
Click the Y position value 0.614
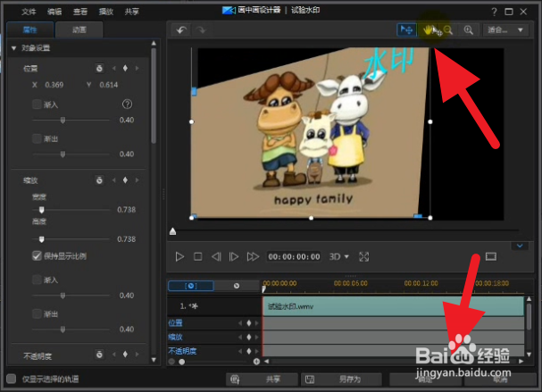coord(109,85)
